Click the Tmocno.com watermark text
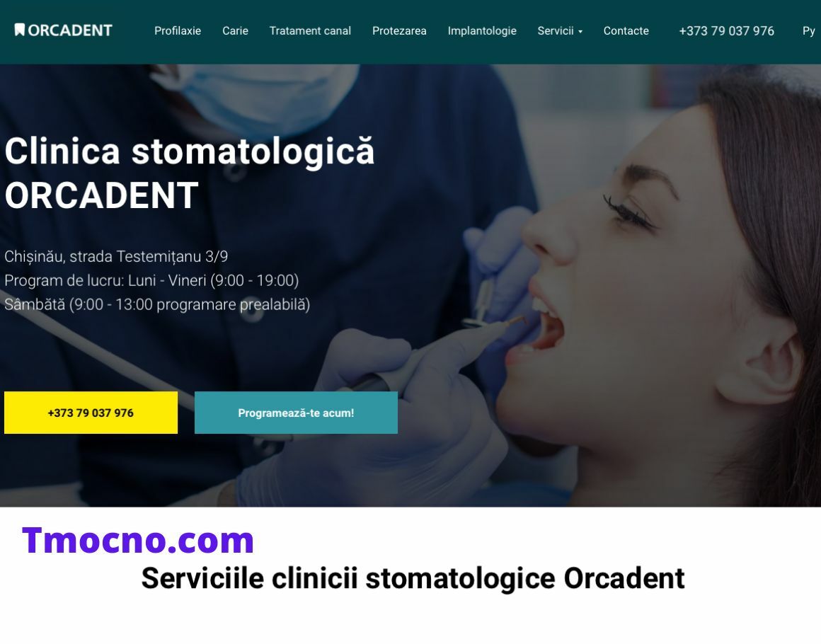821x644 pixels. (138, 541)
